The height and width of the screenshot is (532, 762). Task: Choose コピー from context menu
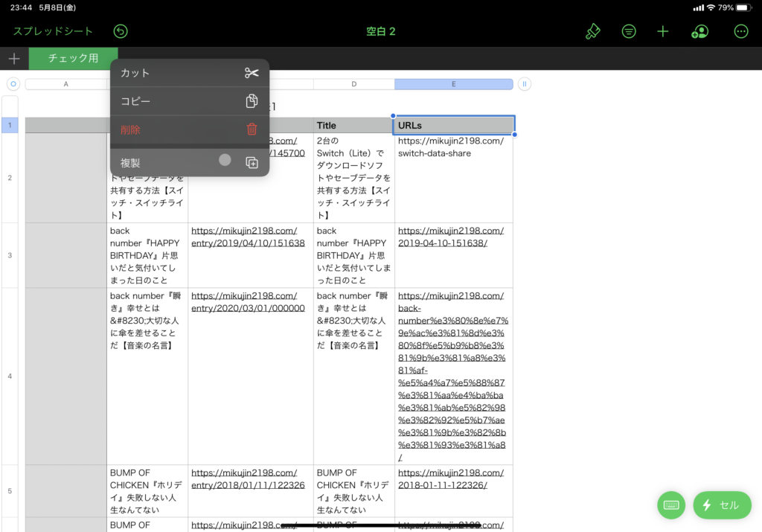pos(190,101)
